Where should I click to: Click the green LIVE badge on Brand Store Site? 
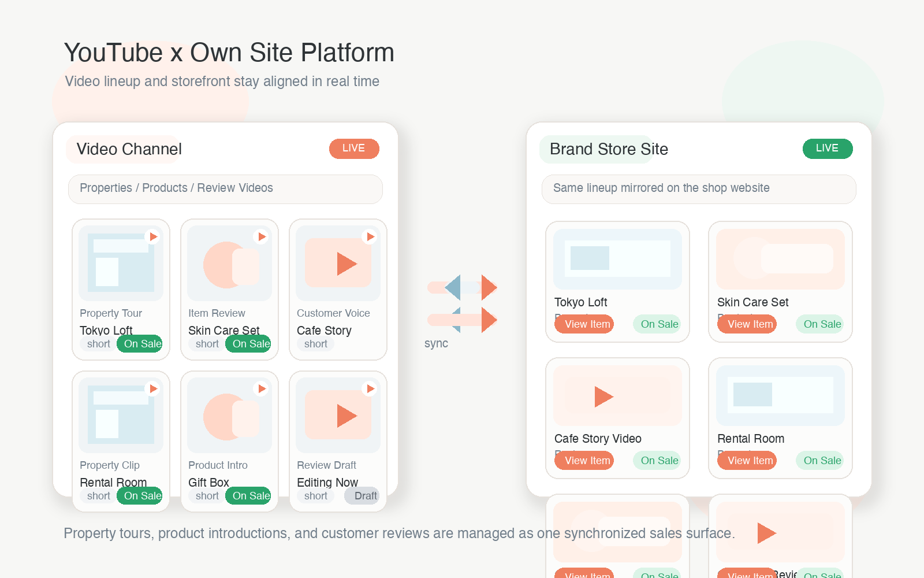point(828,149)
